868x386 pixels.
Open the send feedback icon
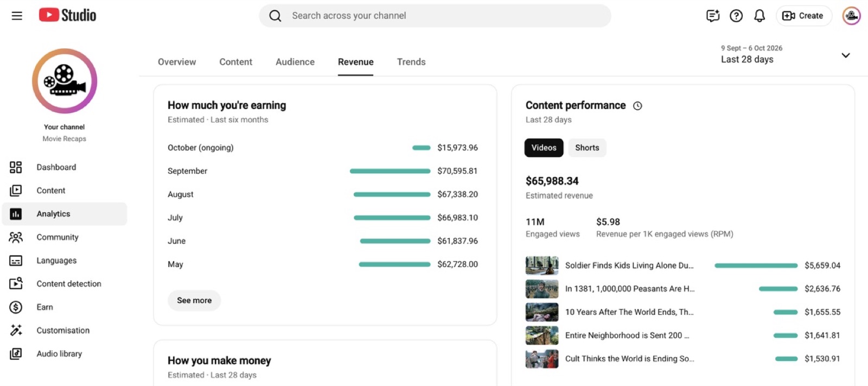coord(713,16)
